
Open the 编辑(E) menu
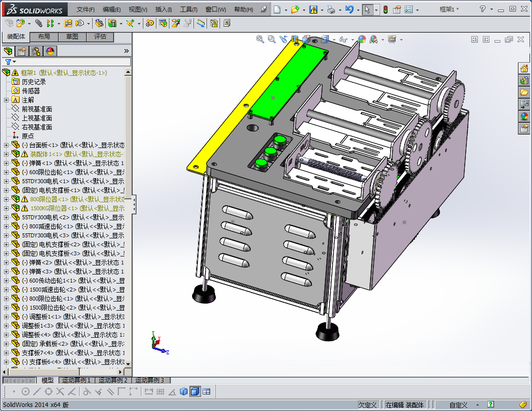click(112, 10)
